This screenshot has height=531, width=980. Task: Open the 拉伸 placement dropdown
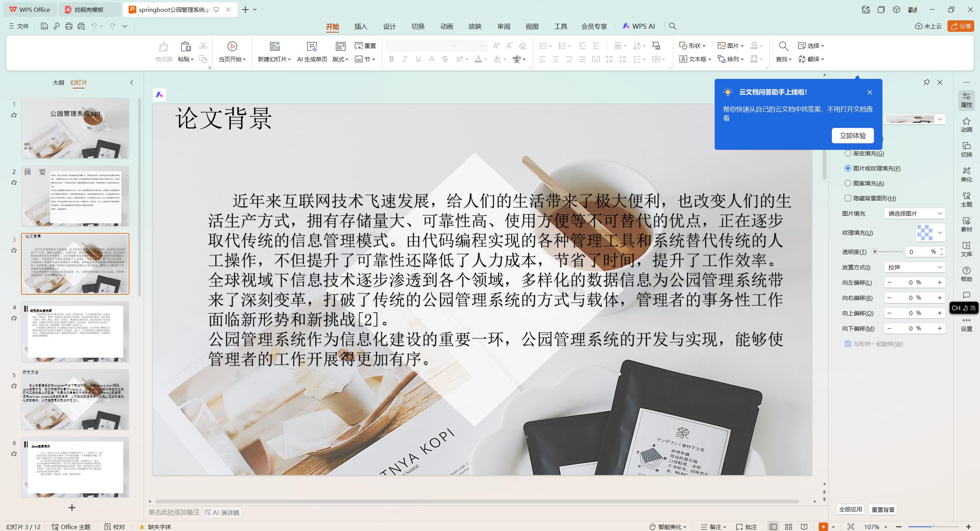(914, 267)
